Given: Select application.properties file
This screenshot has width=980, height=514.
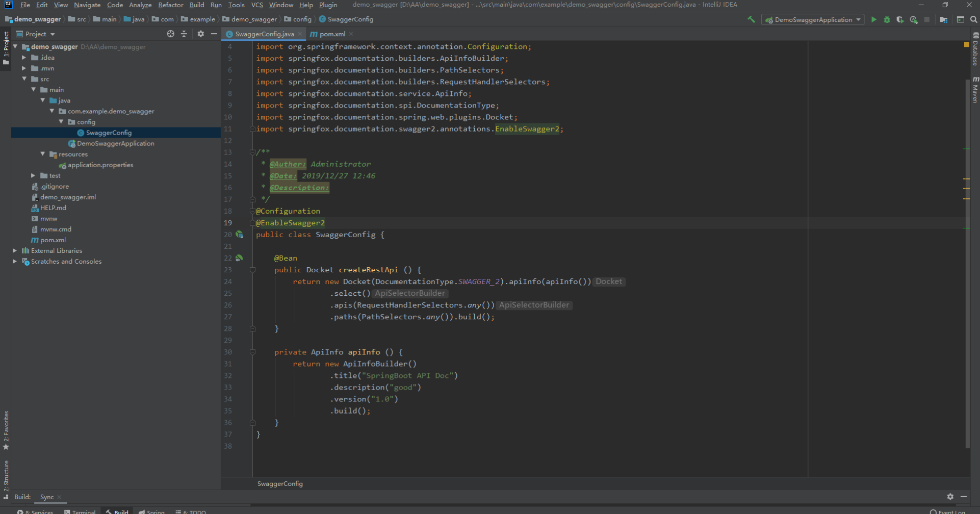Looking at the screenshot, I should [x=100, y=165].
